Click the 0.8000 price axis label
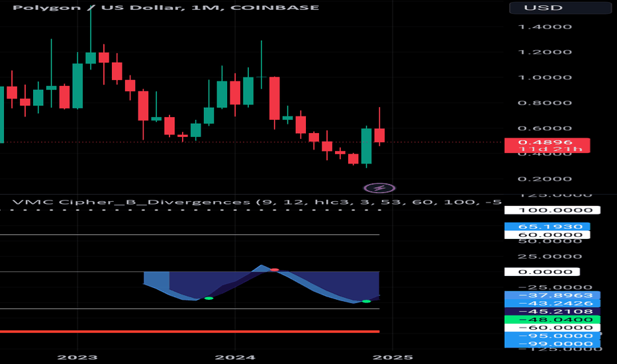617x364 pixels. point(545,103)
